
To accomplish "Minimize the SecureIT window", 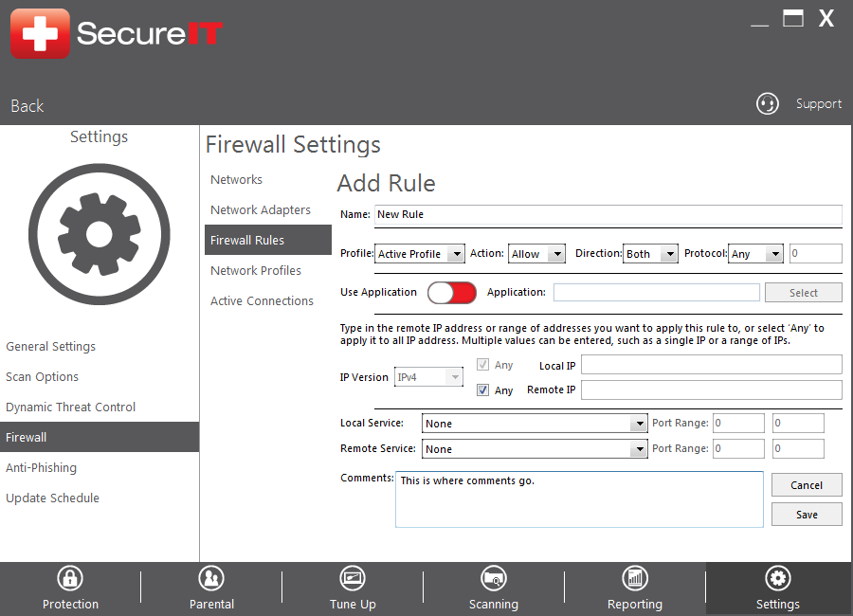I will pos(759,25).
